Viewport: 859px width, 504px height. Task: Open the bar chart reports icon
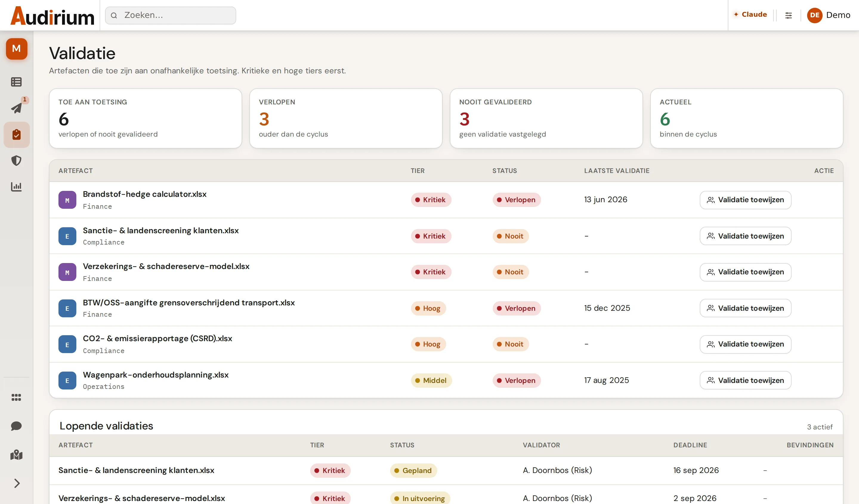(x=16, y=187)
